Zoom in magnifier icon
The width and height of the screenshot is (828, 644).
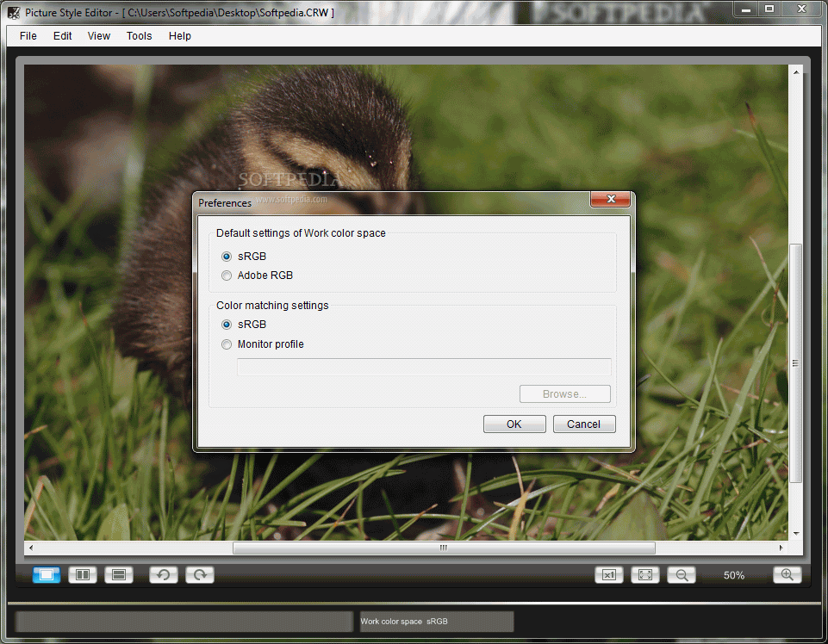tap(788, 574)
